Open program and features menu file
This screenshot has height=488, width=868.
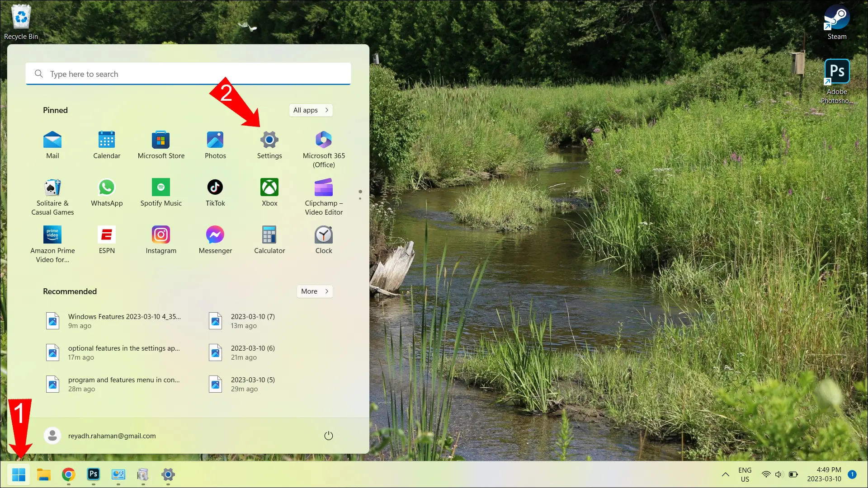(113, 384)
